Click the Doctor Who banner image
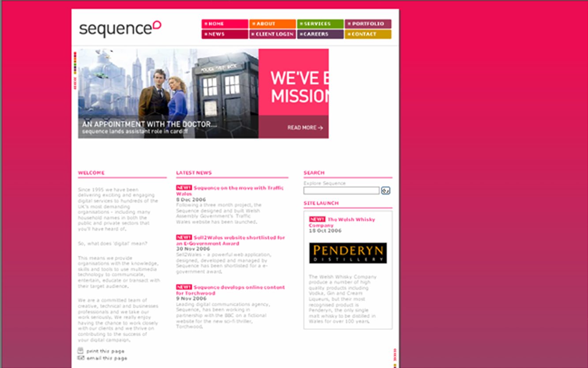This screenshot has width=588, height=368. click(x=168, y=94)
